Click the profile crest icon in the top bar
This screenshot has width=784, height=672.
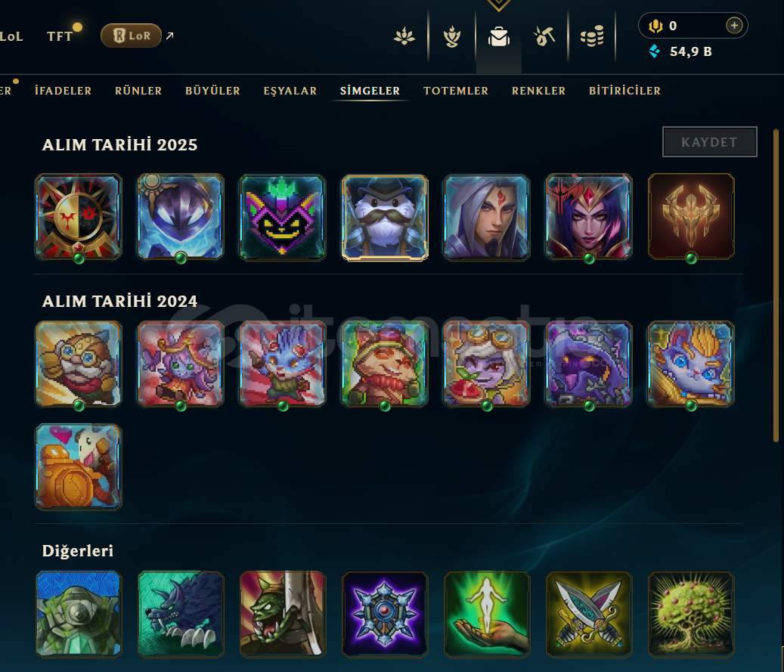(x=451, y=36)
